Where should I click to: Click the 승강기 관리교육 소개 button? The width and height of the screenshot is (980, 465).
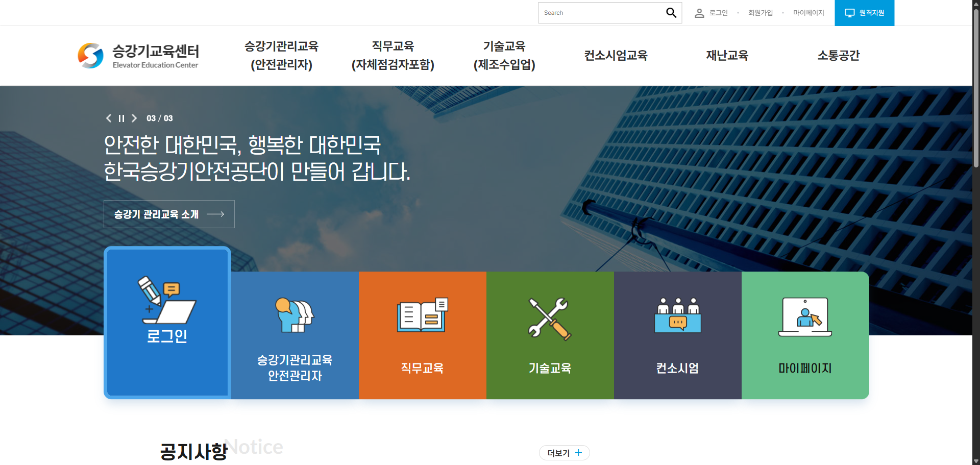coord(169,214)
